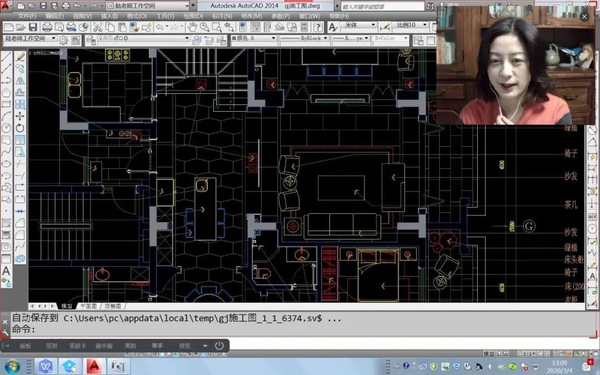Click the Layer Properties Manager icon
Viewport: 600px width, 375px height.
[90, 39]
